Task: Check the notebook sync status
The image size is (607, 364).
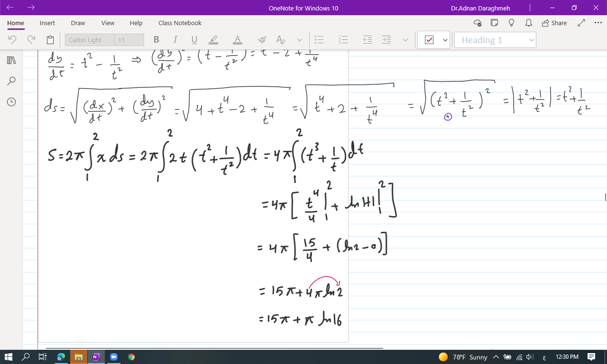Action: pyautogui.click(x=478, y=23)
